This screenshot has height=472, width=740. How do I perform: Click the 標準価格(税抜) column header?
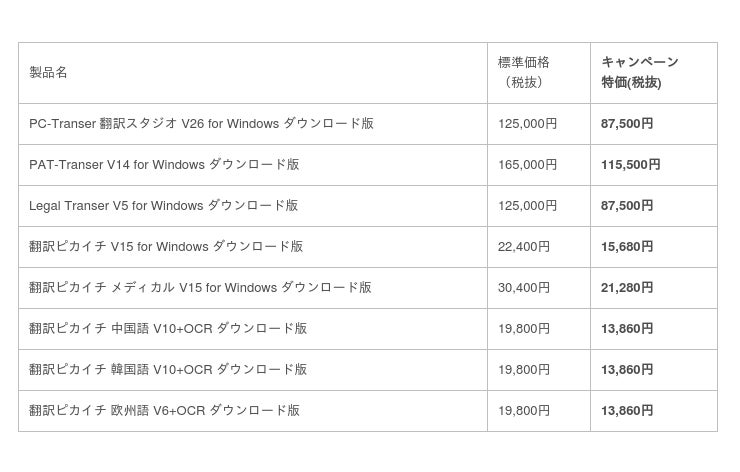coord(524,72)
